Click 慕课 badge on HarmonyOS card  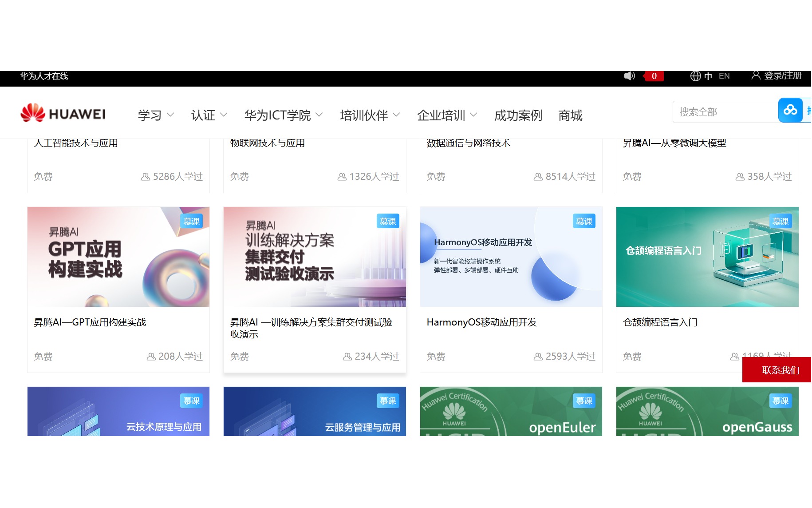pyautogui.click(x=584, y=221)
